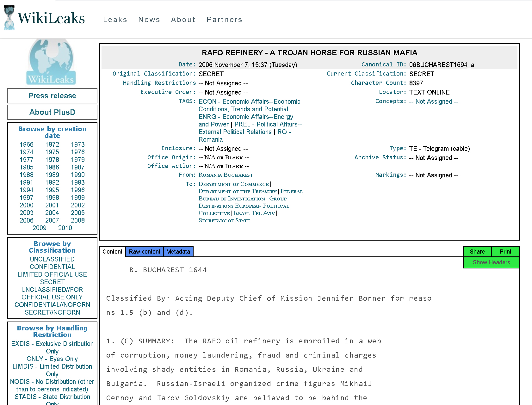Image resolution: width=532 pixels, height=405 pixels.
Task: Click the Concepts Not Assigned link
Action: point(434,101)
